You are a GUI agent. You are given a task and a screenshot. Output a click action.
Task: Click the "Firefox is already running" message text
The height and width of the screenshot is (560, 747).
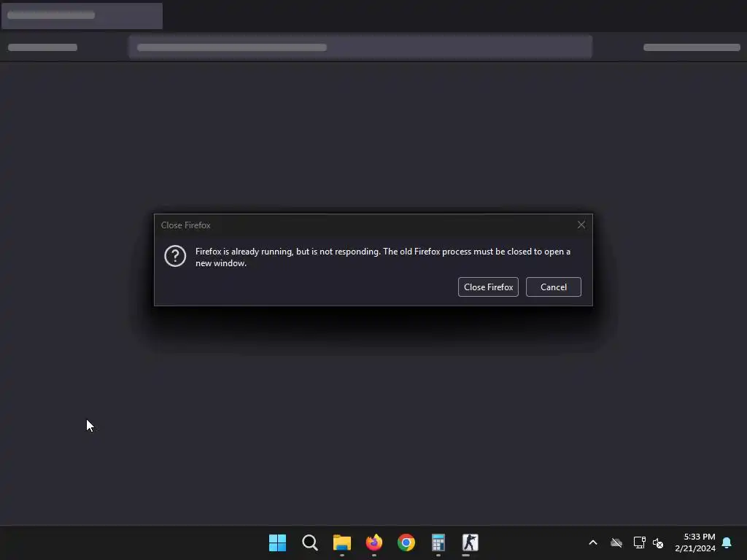tap(382, 257)
